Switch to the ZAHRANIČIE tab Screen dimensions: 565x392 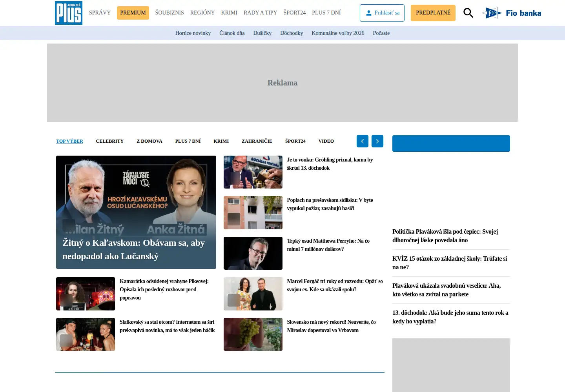(x=257, y=141)
